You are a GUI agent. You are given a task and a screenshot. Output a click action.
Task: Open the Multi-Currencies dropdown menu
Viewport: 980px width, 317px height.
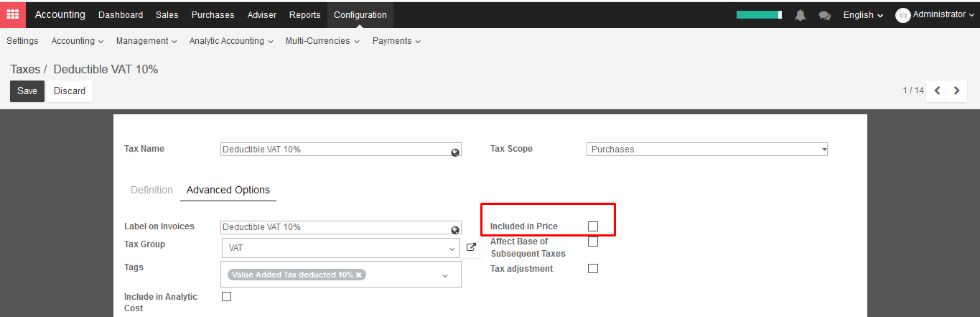coord(322,41)
